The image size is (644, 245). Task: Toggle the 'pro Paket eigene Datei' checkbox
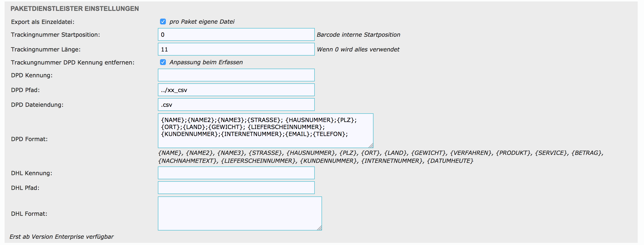click(x=163, y=22)
